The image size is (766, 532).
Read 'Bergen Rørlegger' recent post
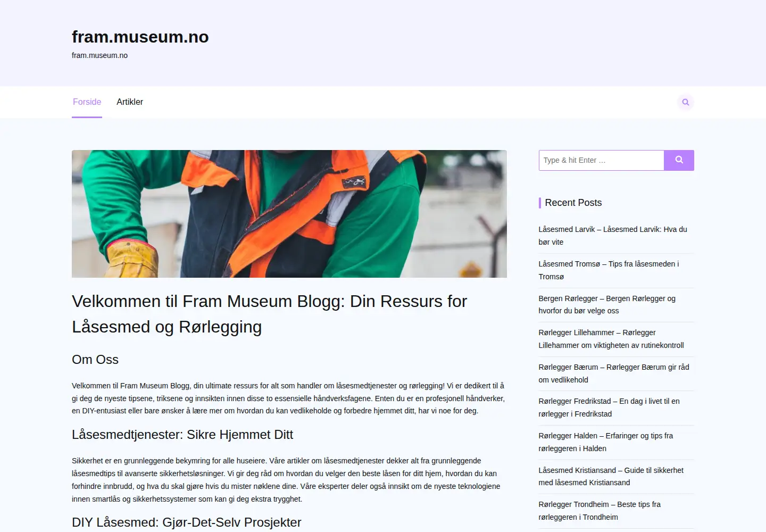coord(607,305)
